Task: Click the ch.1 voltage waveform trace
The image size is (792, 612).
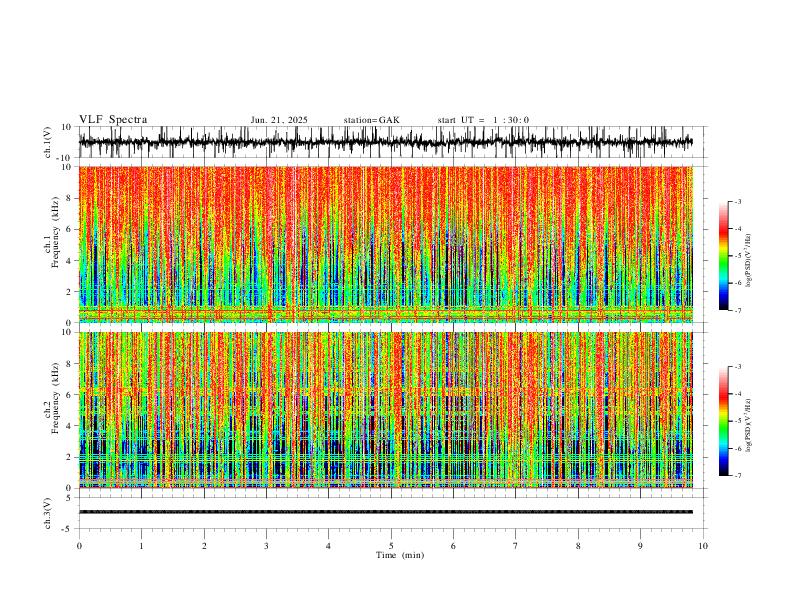Action: pyautogui.click(x=385, y=142)
